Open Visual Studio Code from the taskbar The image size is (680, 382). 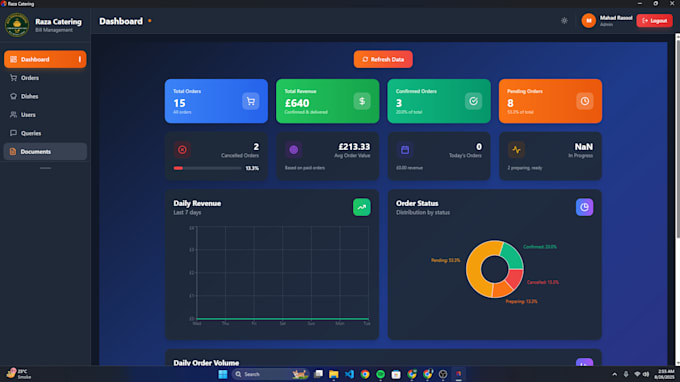click(349, 374)
